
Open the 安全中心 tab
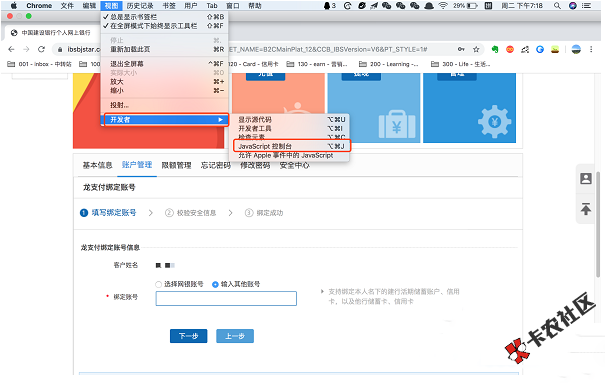tap(294, 165)
